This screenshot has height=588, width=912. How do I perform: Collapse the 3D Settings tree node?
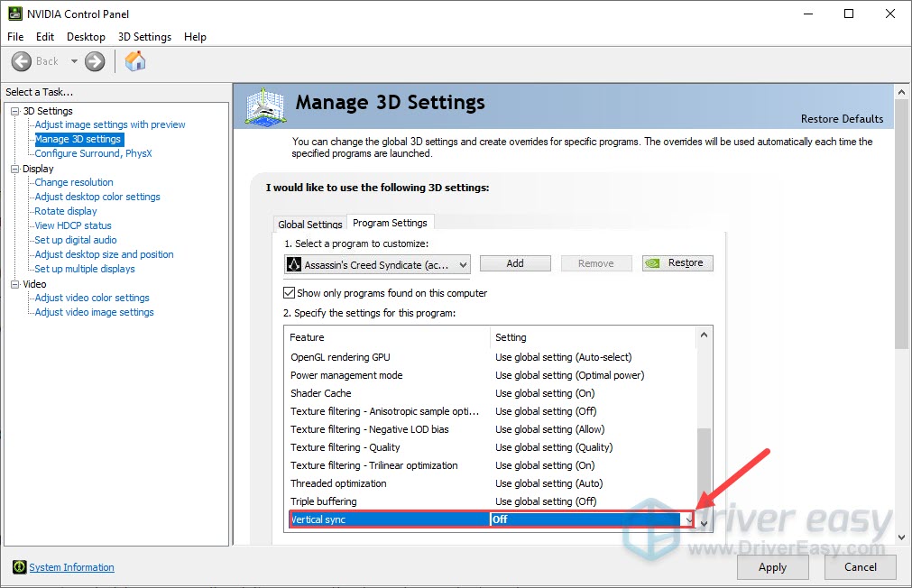(x=15, y=111)
